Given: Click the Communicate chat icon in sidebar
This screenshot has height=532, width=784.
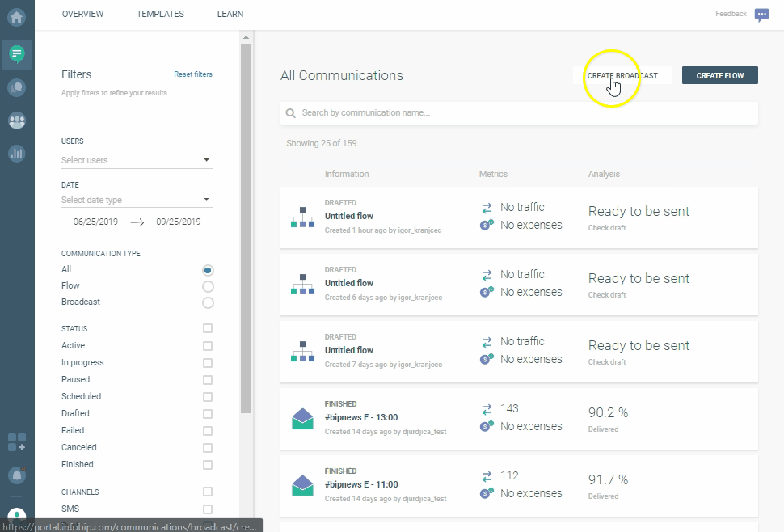Looking at the screenshot, I should 16,54.
